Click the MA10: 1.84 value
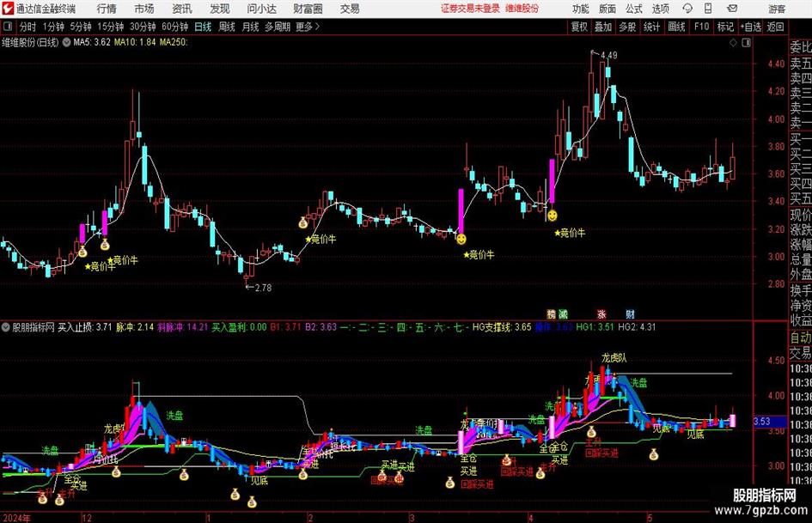This screenshot has height=523, width=812. [x=135, y=42]
